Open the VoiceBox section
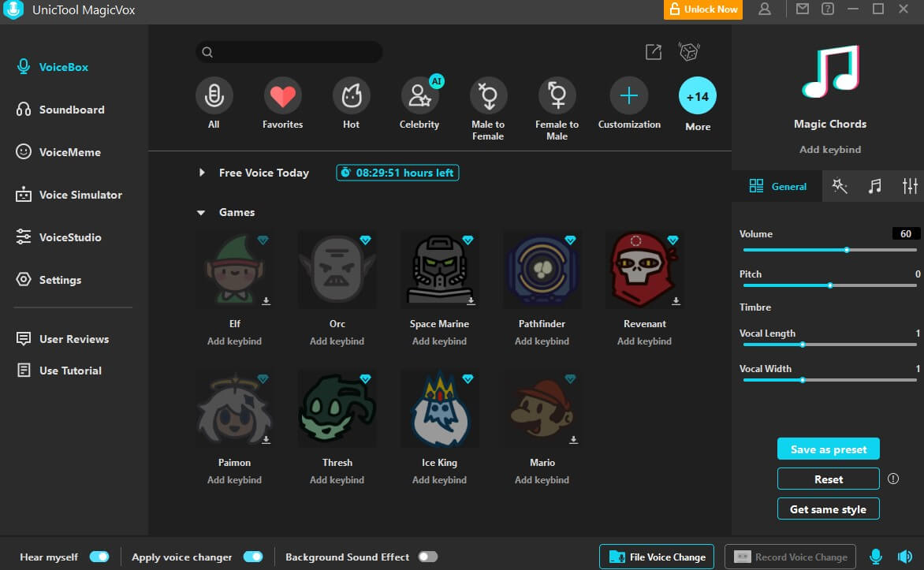924x570 pixels. [53, 67]
